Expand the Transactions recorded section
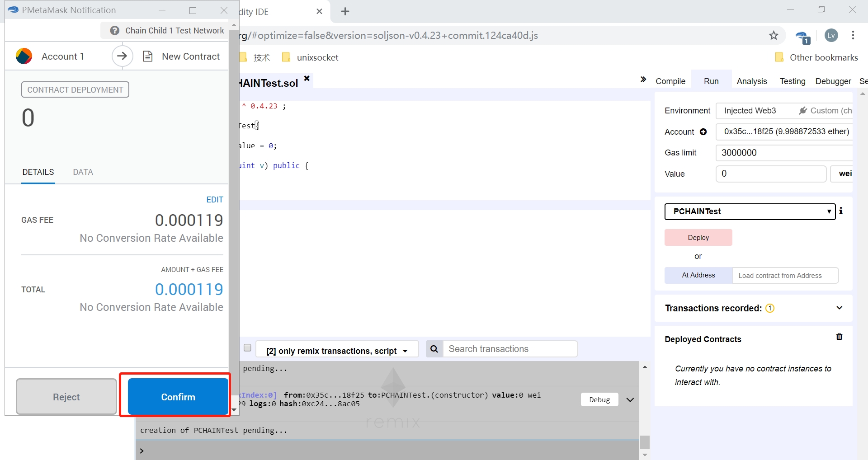The height and width of the screenshot is (460, 868). pyautogui.click(x=839, y=308)
